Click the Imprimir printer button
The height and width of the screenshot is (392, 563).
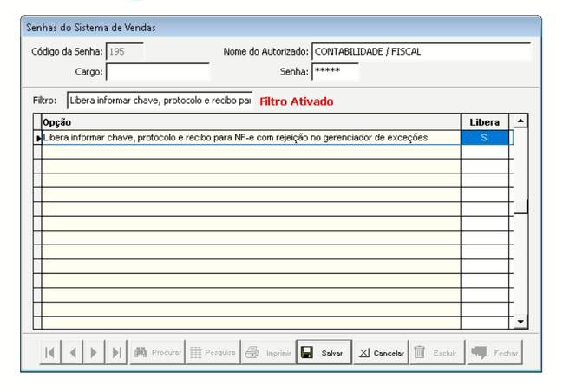[x=267, y=353]
